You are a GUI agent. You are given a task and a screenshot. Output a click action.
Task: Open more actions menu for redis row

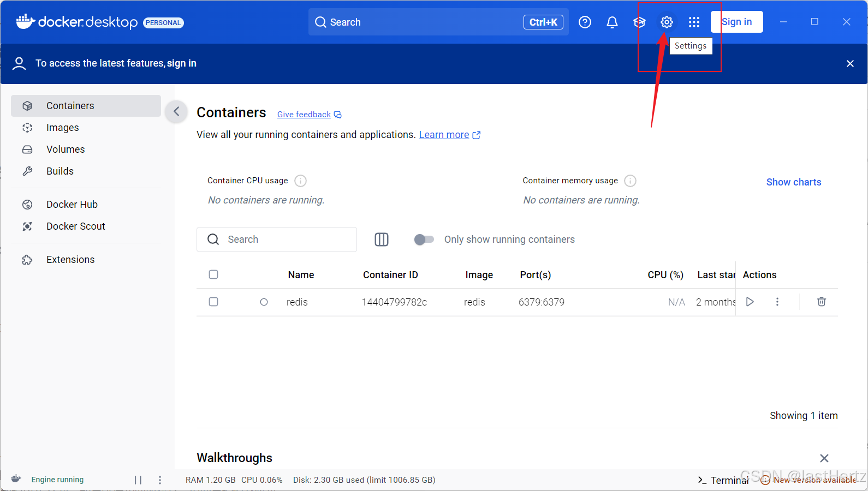(777, 302)
